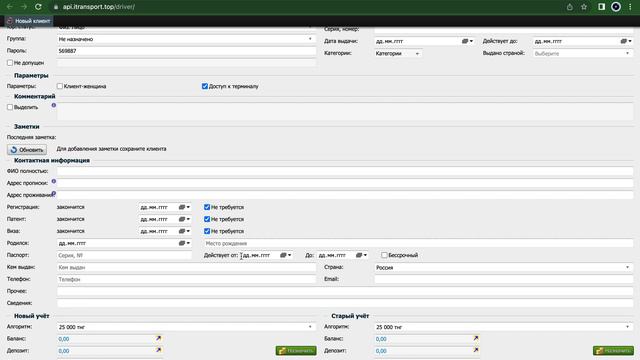This screenshot has width=640, height=360.
Task: Open calendar for passport До date
Action: pos(362,255)
